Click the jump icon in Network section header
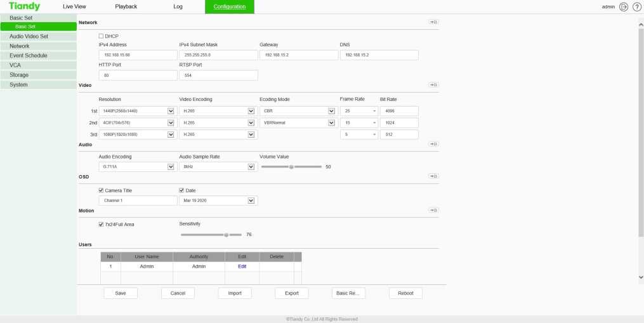Screen dimensions: 644x323 pyautogui.click(x=434, y=22)
